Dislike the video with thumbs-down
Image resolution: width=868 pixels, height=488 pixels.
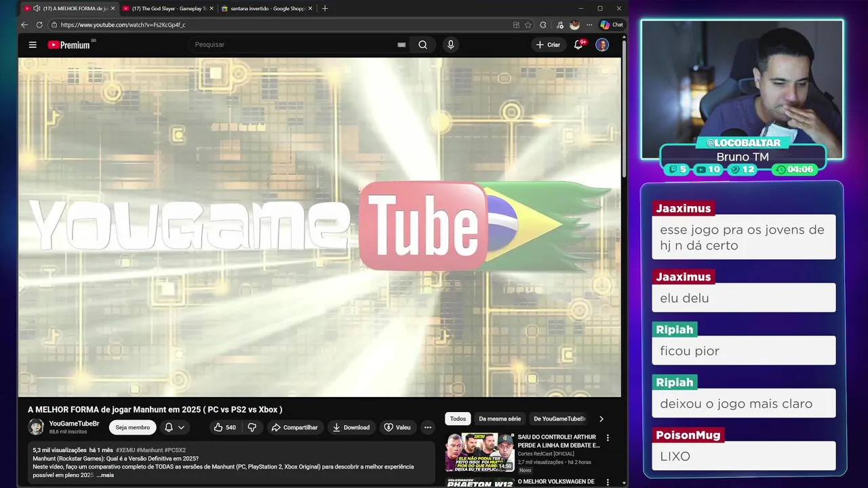[x=252, y=428]
